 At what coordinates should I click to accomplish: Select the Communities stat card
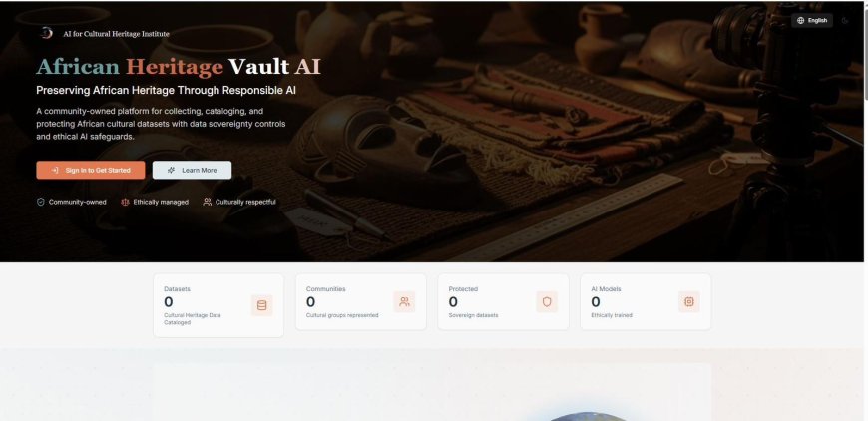click(x=361, y=302)
